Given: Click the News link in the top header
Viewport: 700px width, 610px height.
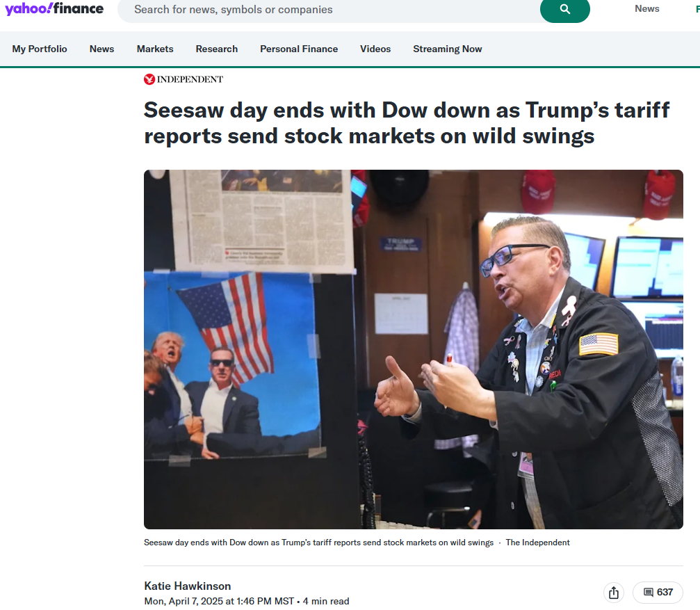Looking at the screenshot, I should 647,9.
